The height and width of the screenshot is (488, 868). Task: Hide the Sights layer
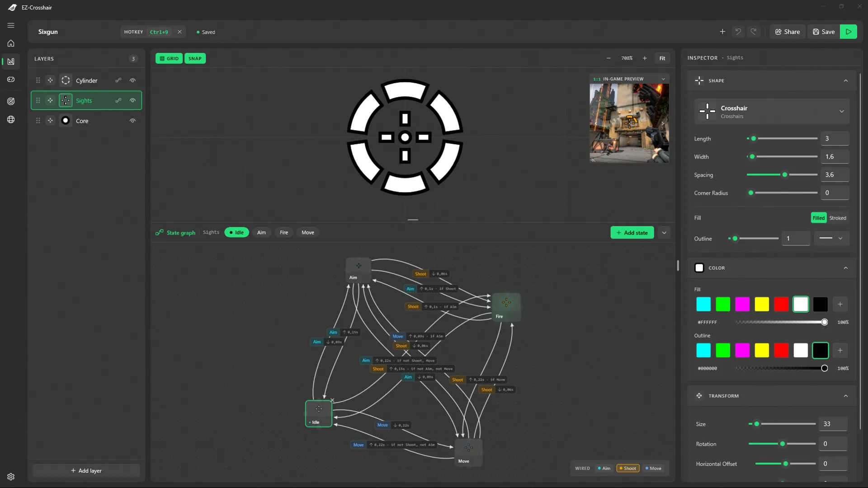[x=132, y=100]
